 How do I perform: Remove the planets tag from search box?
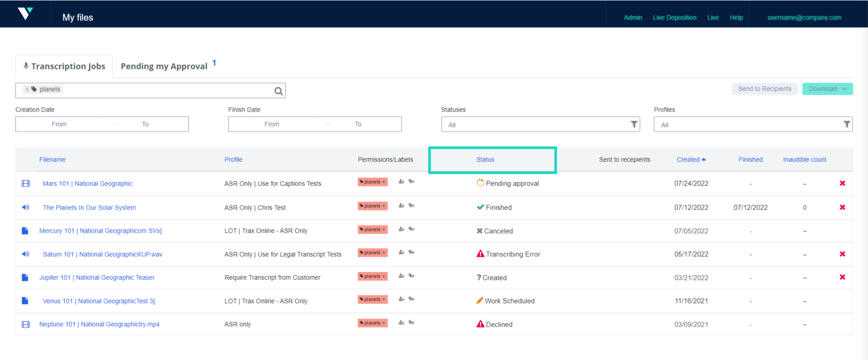click(27, 89)
